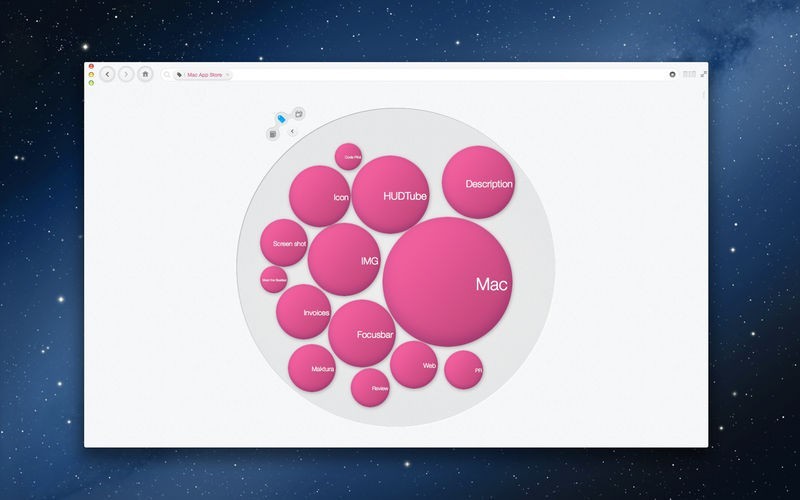This screenshot has height=500, width=800.
Task: Switch to the column view layout
Action: 689,74
